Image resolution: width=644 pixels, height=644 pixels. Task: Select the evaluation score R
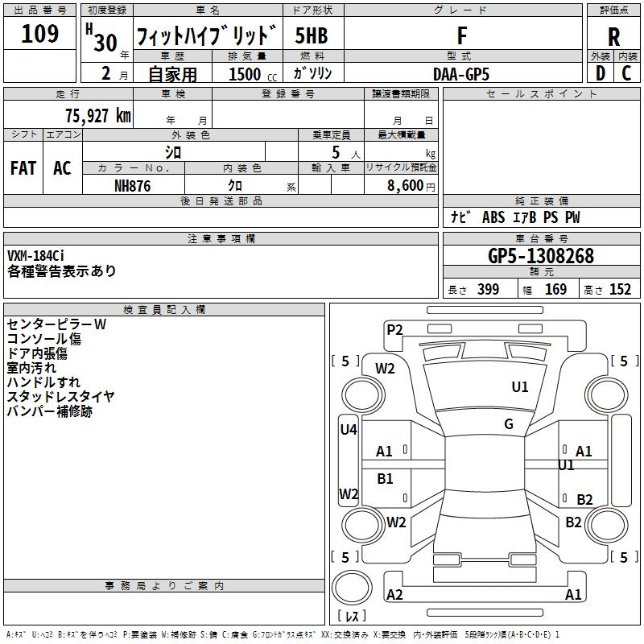click(x=613, y=37)
